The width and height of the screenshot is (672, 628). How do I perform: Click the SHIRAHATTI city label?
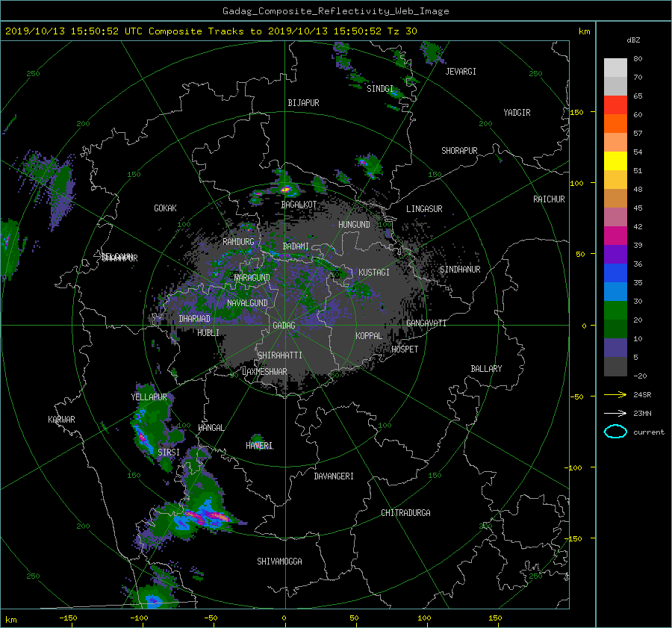280,355
